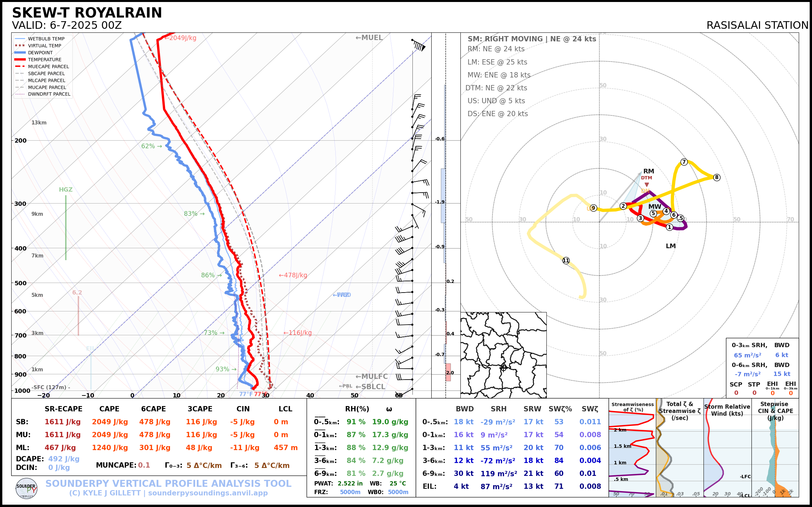The image size is (812, 507).
Task: Click hodograph marker number 7
Action: (x=684, y=162)
